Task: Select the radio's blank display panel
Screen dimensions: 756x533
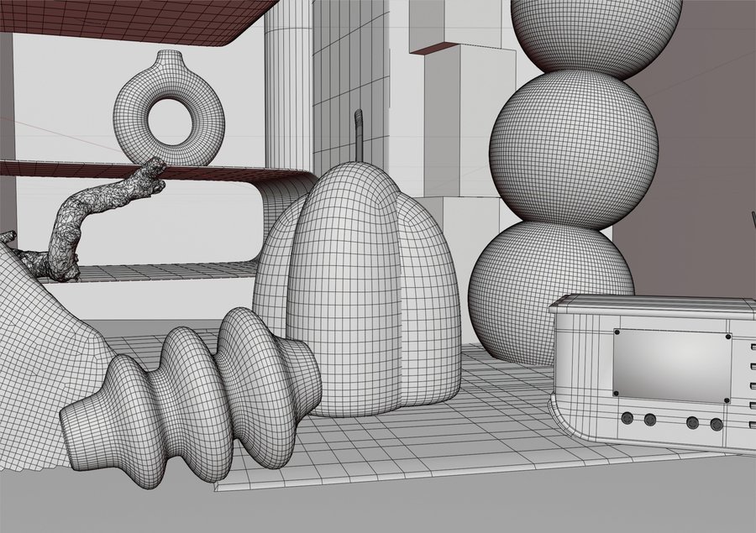Action: coord(672,366)
